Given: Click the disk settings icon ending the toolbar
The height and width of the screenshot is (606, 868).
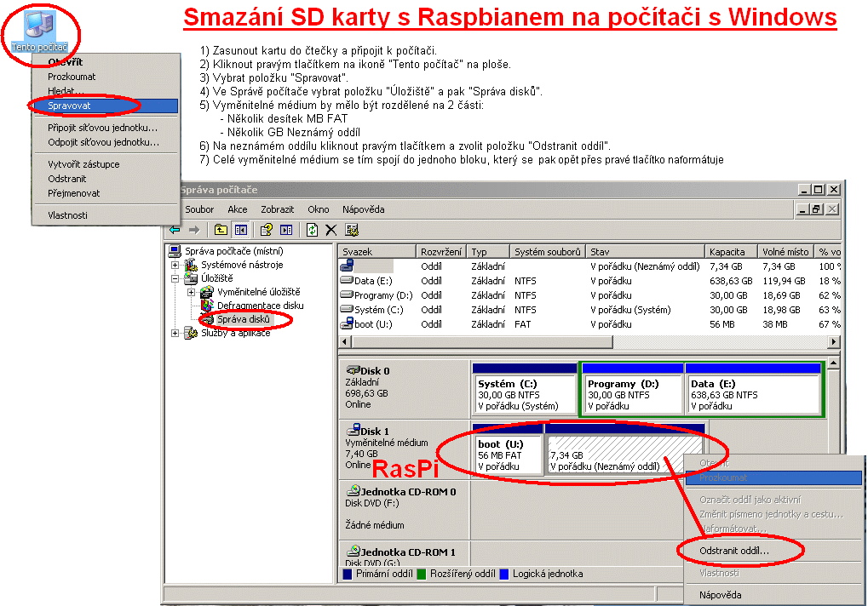Looking at the screenshot, I should click(352, 230).
